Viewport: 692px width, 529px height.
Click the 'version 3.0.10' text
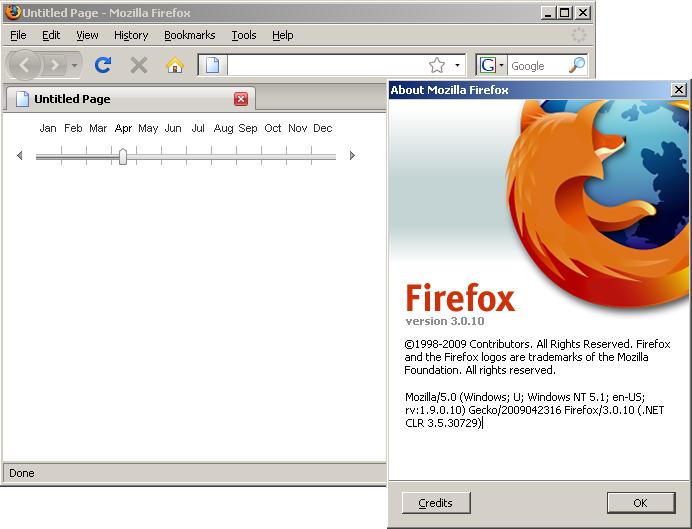coord(445,321)
